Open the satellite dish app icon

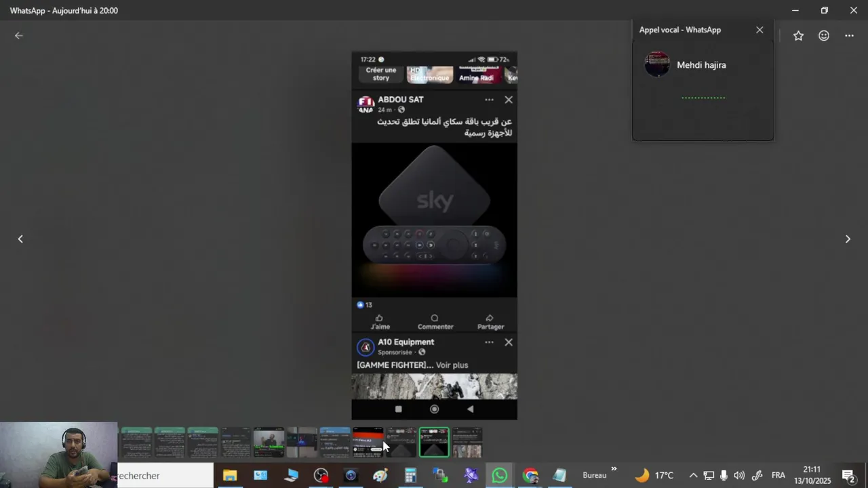[x=471, y=476]
